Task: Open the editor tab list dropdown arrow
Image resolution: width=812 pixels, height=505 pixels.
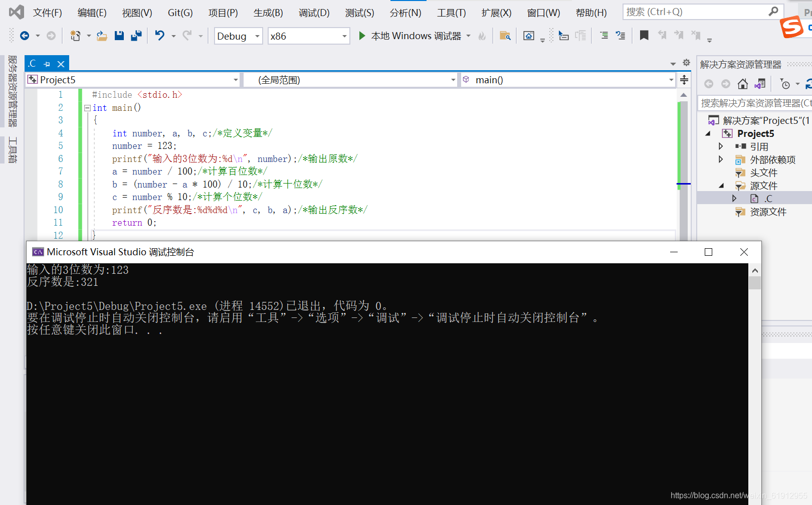Action: [x=673, y=64]
